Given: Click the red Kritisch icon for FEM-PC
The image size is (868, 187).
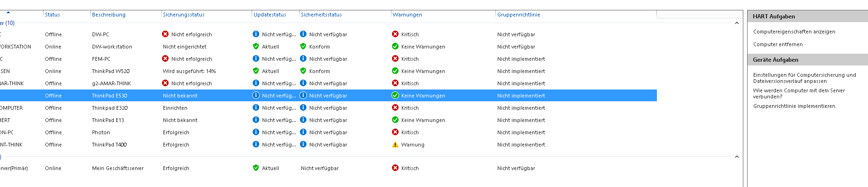Looking at the screenshot, I should [395, 58].
